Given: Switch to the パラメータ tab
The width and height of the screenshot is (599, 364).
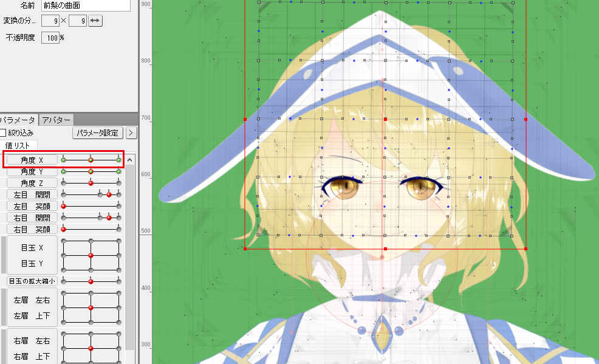Looking at the screenshot, I should point(18,120).
